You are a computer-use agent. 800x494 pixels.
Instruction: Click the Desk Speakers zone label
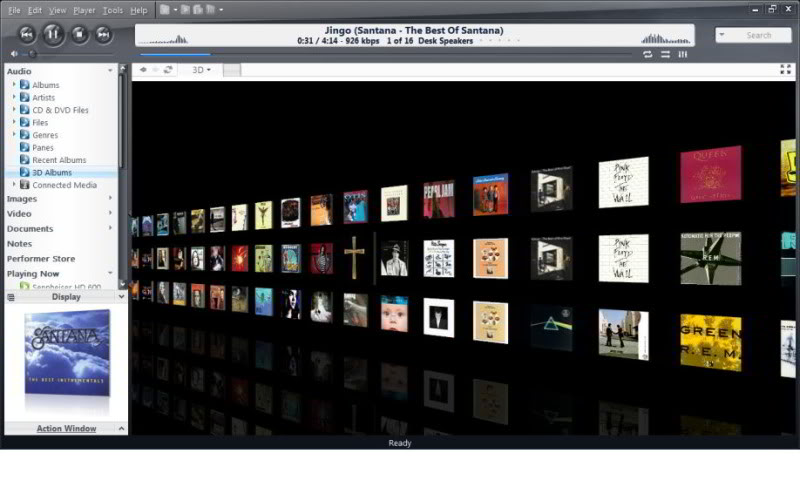pos(445,41)
